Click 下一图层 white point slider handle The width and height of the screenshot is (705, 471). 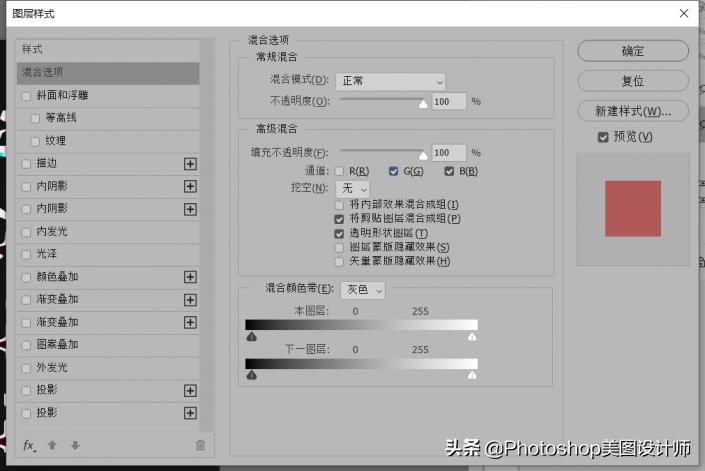click(x=472, y=375)
